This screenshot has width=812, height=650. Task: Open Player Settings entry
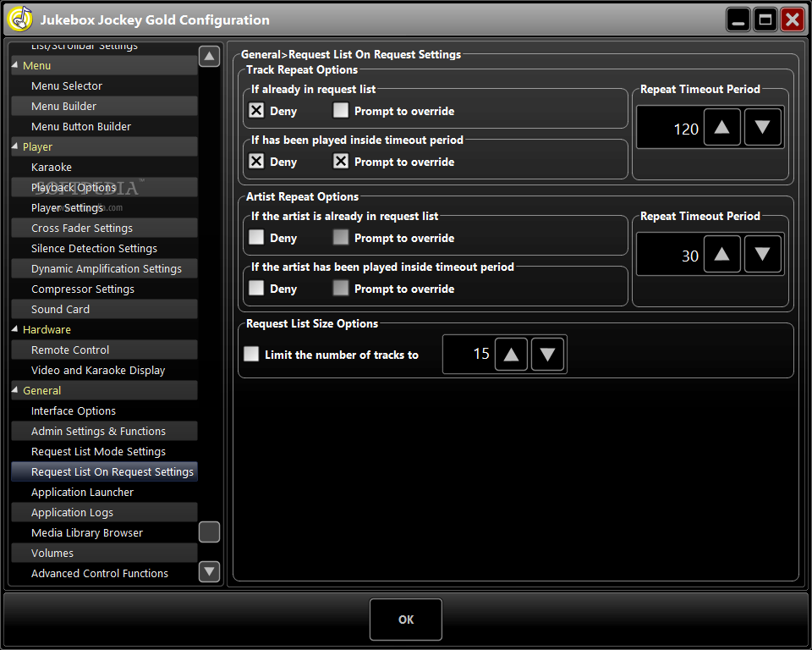tap(104, 208)
